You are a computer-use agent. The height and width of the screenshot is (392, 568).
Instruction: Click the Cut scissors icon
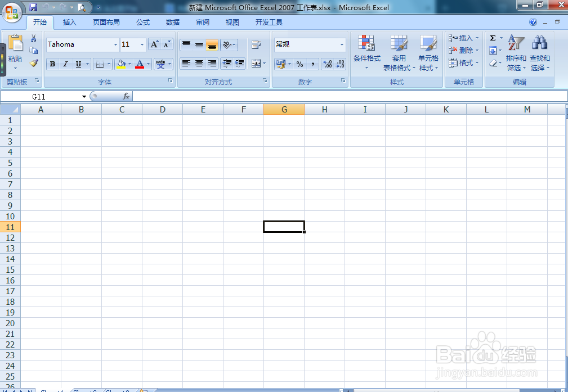34,38
